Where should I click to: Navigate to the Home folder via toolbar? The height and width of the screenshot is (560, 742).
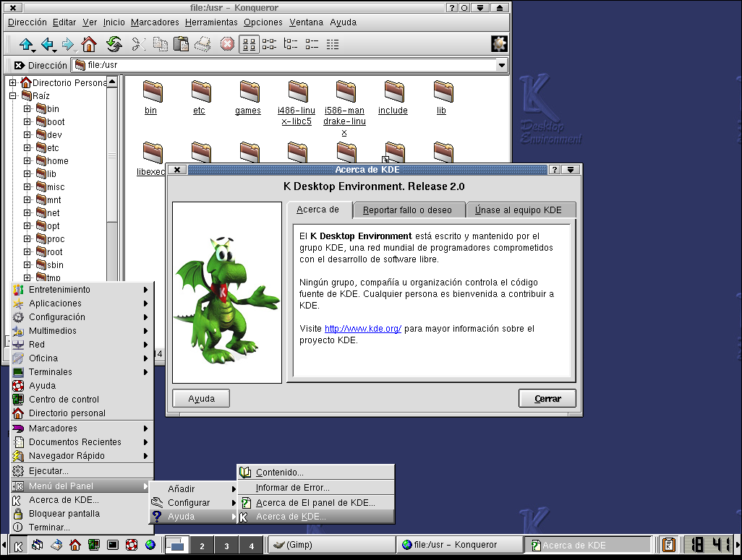(x=88, y=44)
